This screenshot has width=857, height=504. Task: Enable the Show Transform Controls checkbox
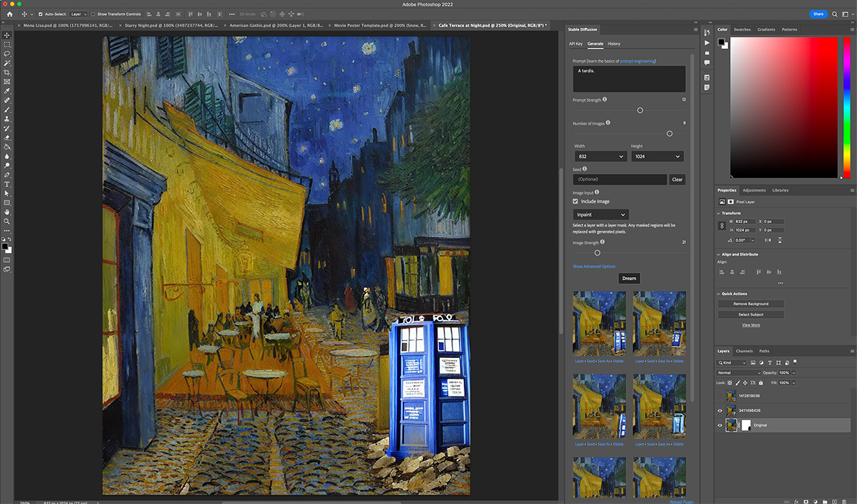(93, 14)
